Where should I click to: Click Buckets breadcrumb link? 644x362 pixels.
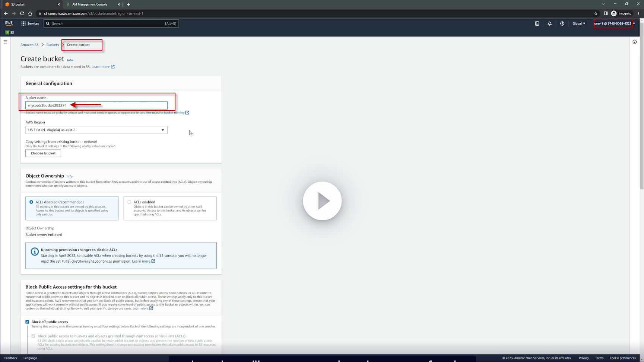(x=53, y=45)
